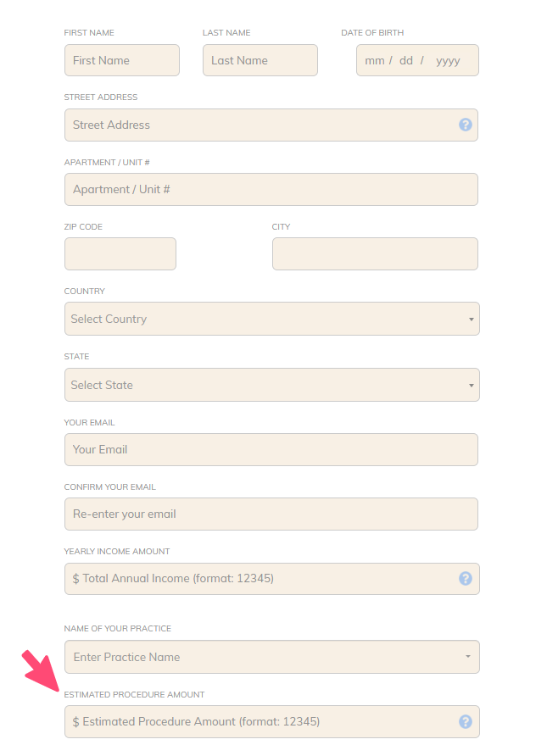
Task: Open the Select Country dropdown
Action: point(271,319)
